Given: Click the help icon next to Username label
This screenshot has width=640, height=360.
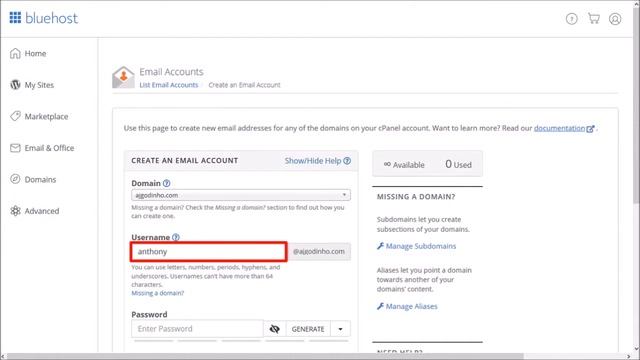Looking at the screenshot, I should tap(176, 237).
